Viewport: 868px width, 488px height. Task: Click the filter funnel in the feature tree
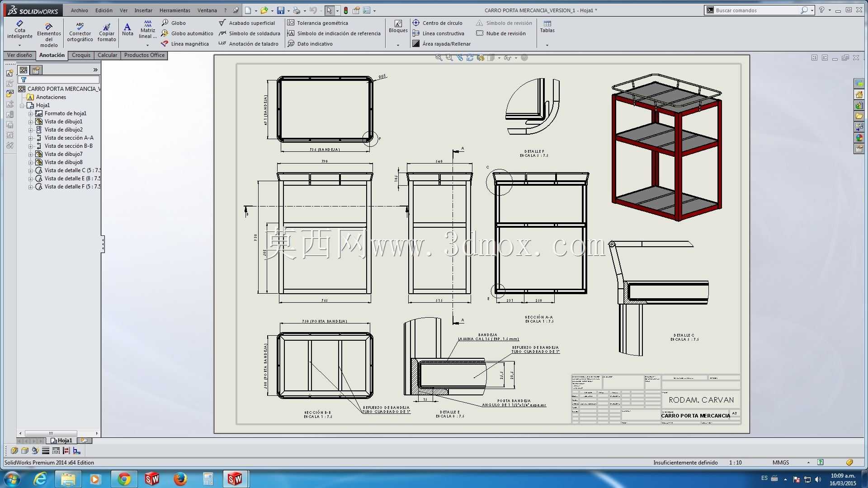[x=24, y=80]
